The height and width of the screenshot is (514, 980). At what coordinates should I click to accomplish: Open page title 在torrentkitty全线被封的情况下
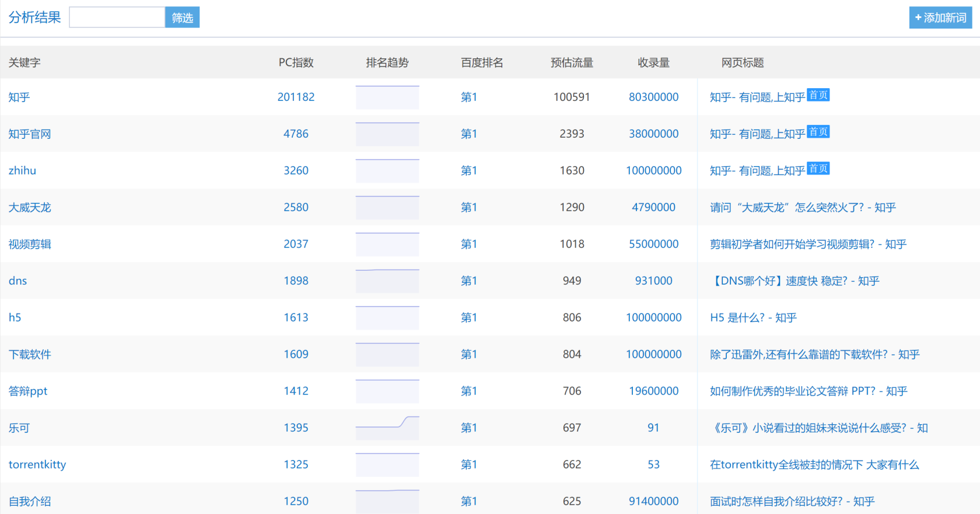pyautogui.click(x=814, y=464)
